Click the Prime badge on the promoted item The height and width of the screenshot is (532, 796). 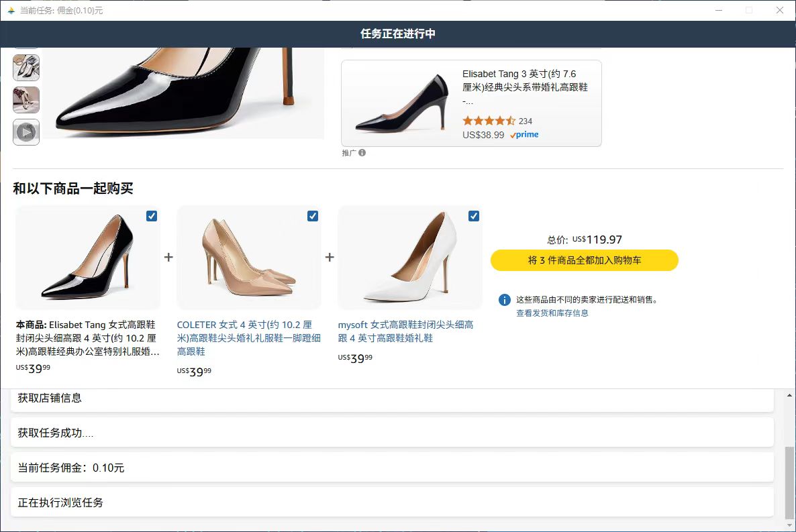[524, 134]
